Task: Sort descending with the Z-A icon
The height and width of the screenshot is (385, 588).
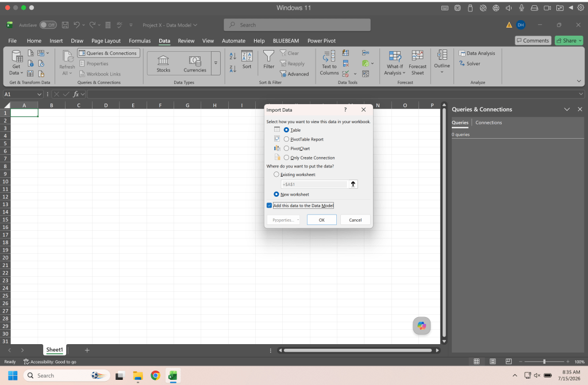Action: pyautogui.click(x=233, y=68)
